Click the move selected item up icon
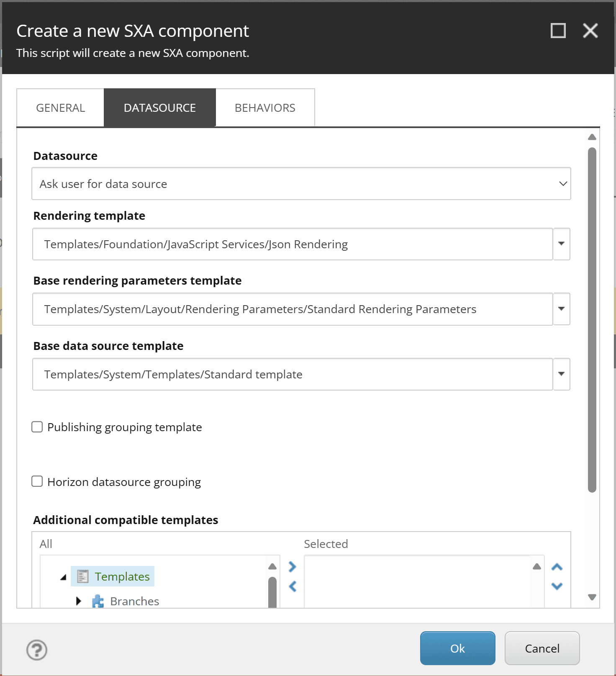The width and height of the screenshot is (616, 676). (x=557, y=567)
